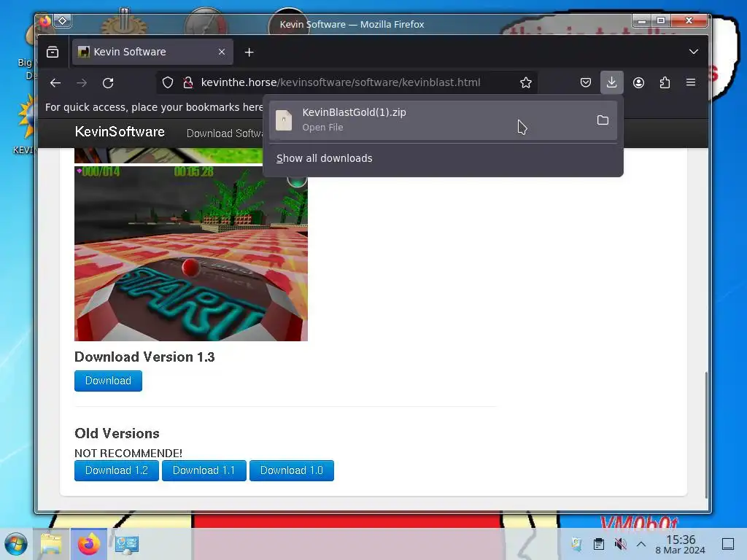Click the show desktop button
The width and height of the screenshot is (747, 560).
728,544
